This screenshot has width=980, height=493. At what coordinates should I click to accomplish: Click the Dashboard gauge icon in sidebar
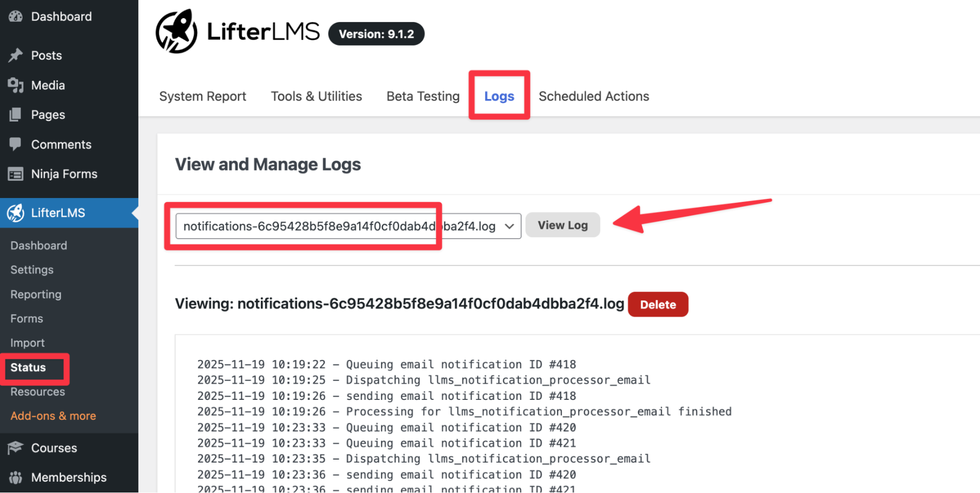point(16,17)
